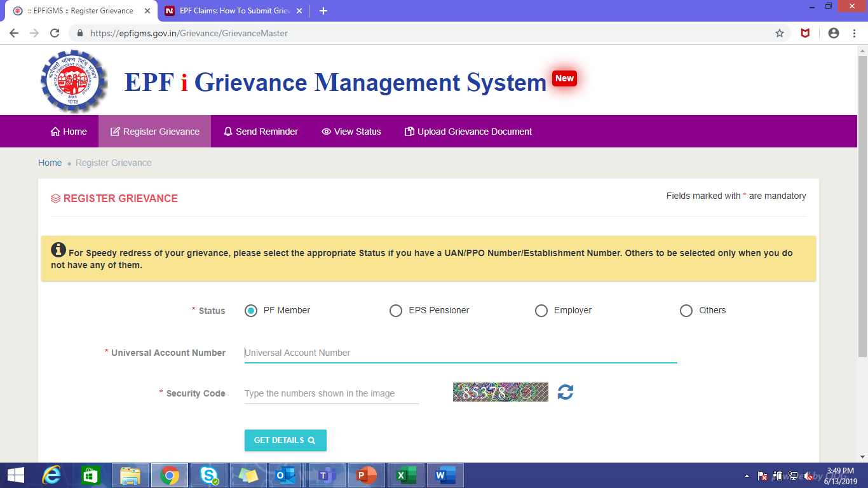Open File Explorer from the taskbar
Viewport: 868px width, 488px height.
point(130,475)
